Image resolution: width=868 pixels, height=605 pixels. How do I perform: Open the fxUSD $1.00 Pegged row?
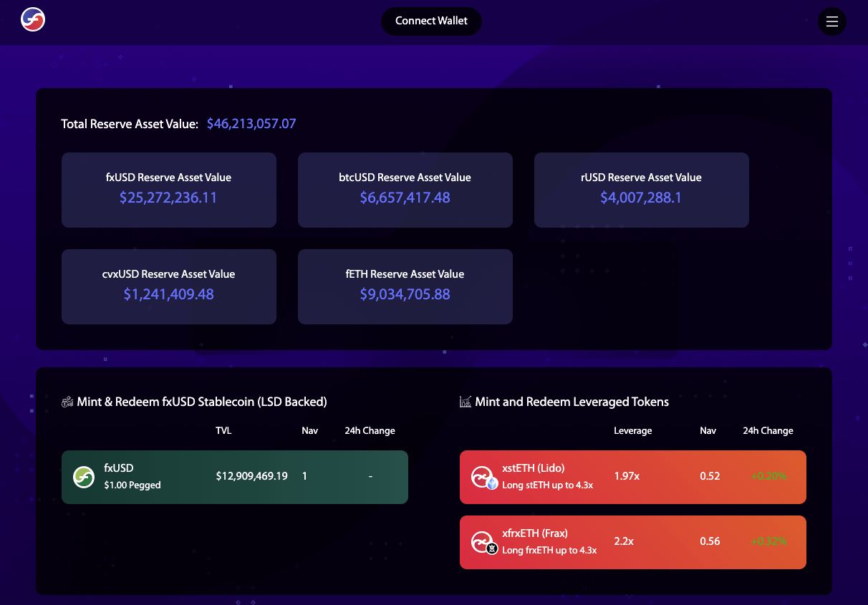tap(235, 477)
